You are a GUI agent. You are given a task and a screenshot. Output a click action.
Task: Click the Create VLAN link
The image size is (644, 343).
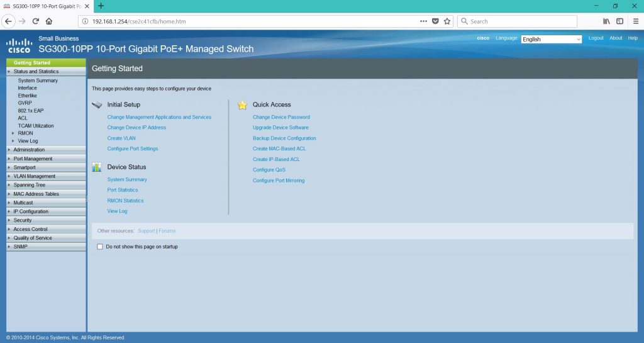pos(121,138)
